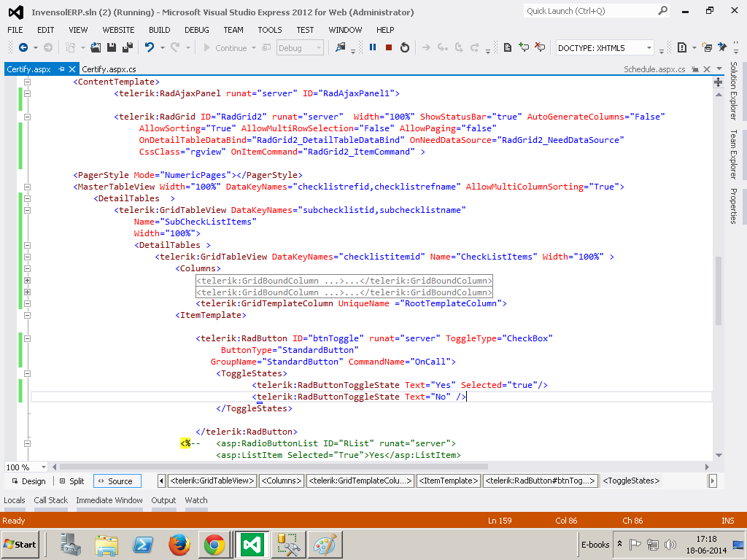Switch to Split view
This screenshot has height=560, width=747.
click(x=72, y=481)
